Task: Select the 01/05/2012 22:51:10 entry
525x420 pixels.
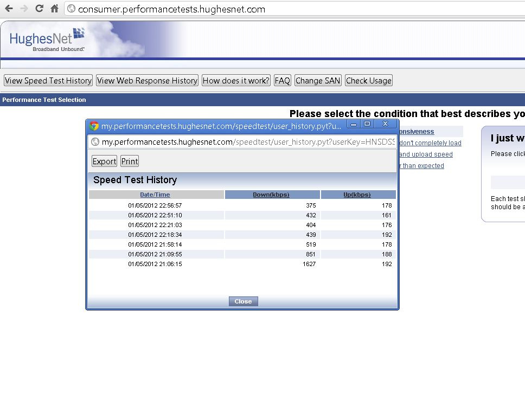Action: click(x=155, y=215)
